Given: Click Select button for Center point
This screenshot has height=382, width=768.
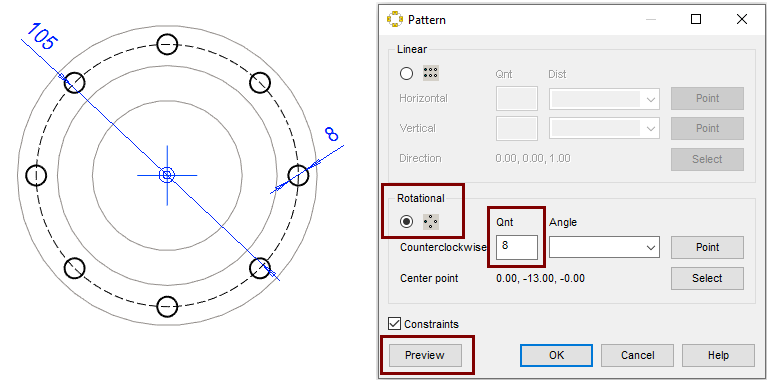Looking at the screenshot, I should 707,278.
